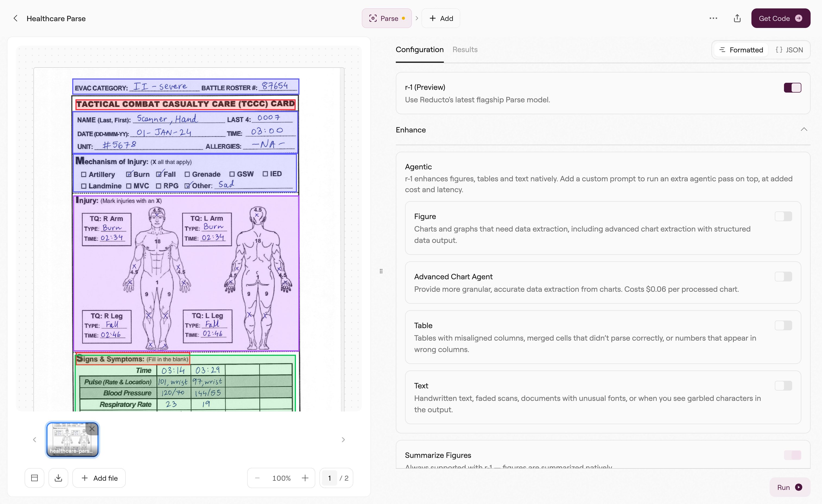The image size is (822, 504).
Task: Click the share/export icon
Action: (x=737, y=18)
